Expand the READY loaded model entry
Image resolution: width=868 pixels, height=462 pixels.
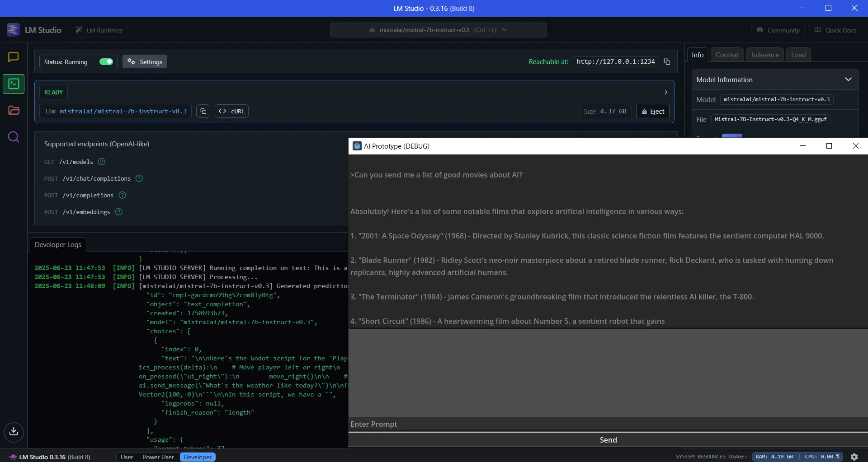pyautogui.click(x=666, y=92)
